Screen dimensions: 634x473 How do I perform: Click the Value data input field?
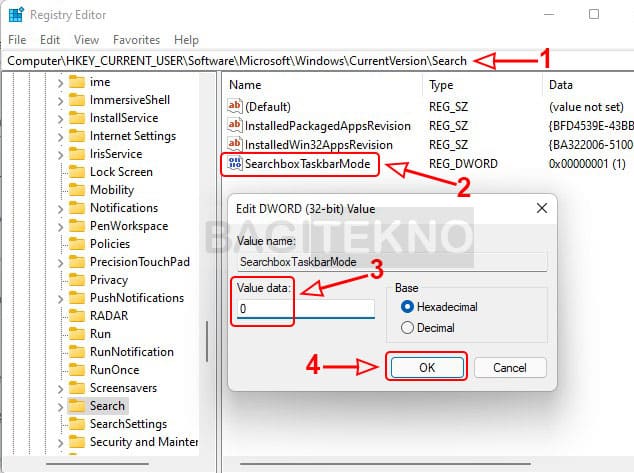(306, 308)
